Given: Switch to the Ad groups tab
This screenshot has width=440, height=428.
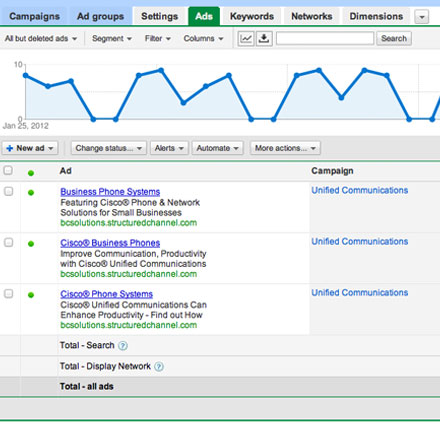Looking at the screenshot, I should [x=100, y=16].
